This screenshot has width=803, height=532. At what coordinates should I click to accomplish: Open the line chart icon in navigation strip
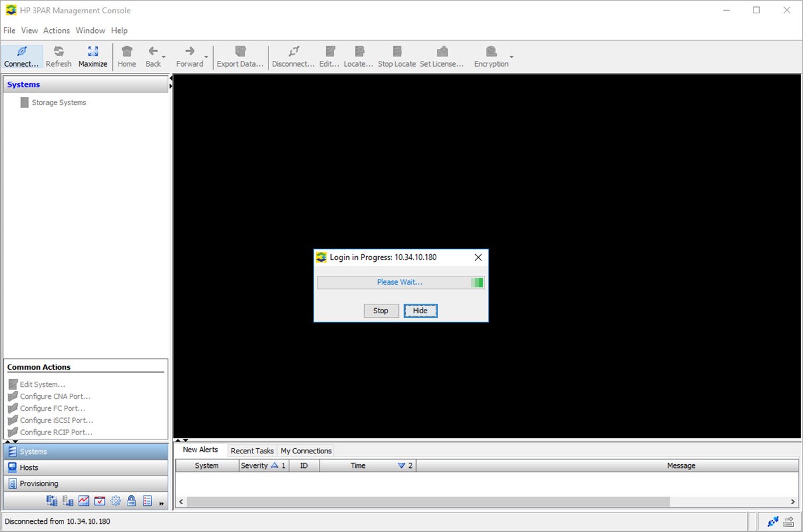pyautogui.click(x=84, y=501)
